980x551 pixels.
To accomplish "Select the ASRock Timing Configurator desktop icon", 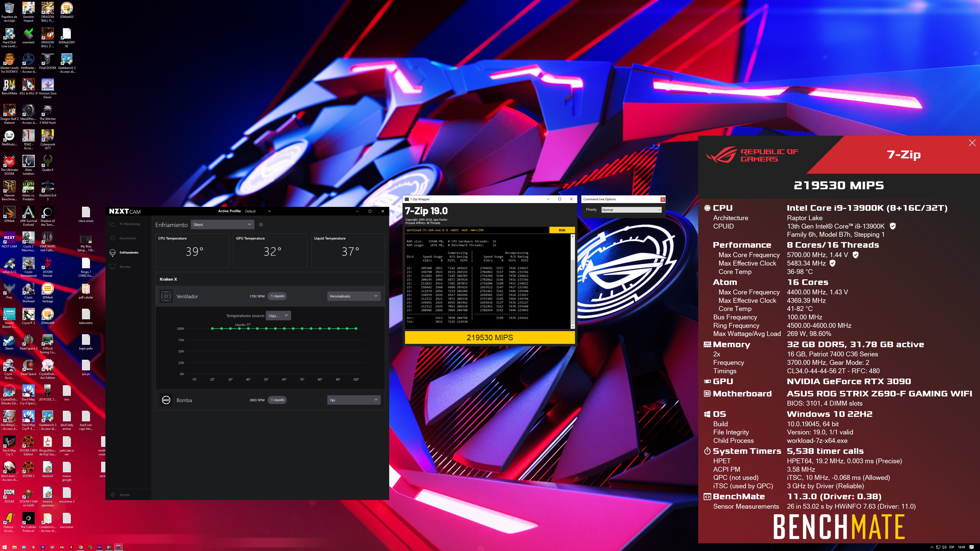I will [x=47, y=344].
